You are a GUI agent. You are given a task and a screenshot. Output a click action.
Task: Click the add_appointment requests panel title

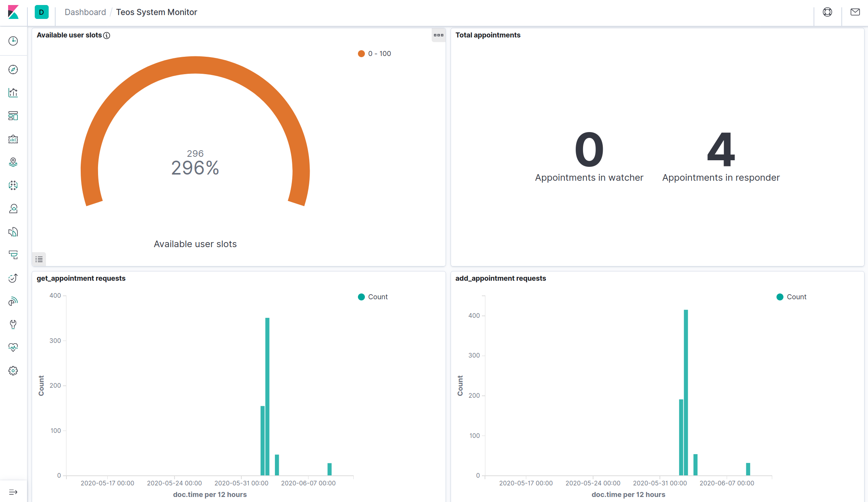coord(500,278)
